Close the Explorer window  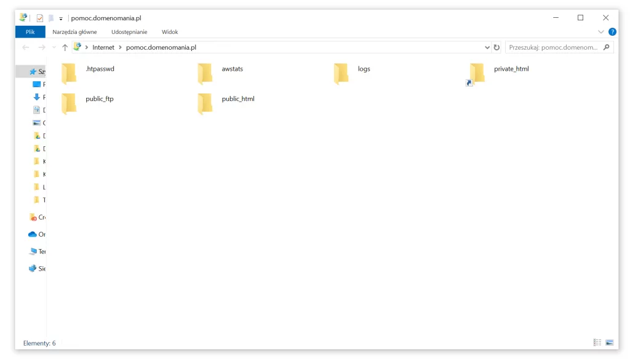(x=605, y=18)
